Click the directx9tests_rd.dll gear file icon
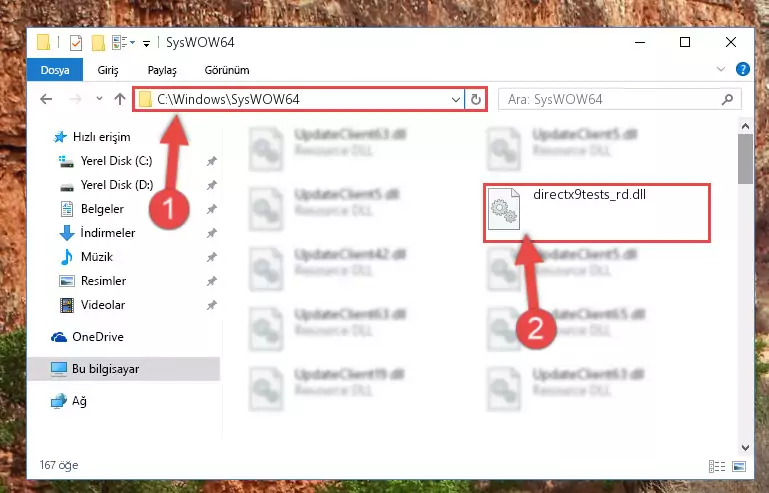 504,208
